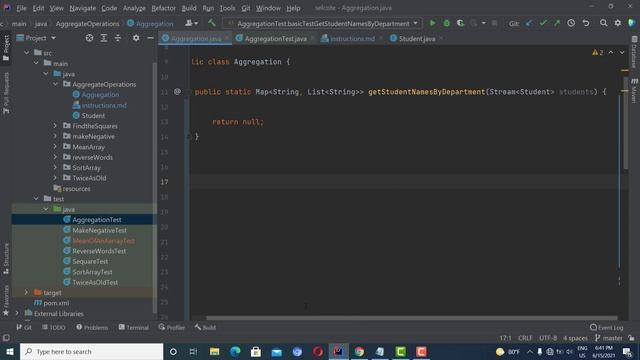640x360 pixels.
Task: Expand the makeNegative package
Action: click(55, 136)
